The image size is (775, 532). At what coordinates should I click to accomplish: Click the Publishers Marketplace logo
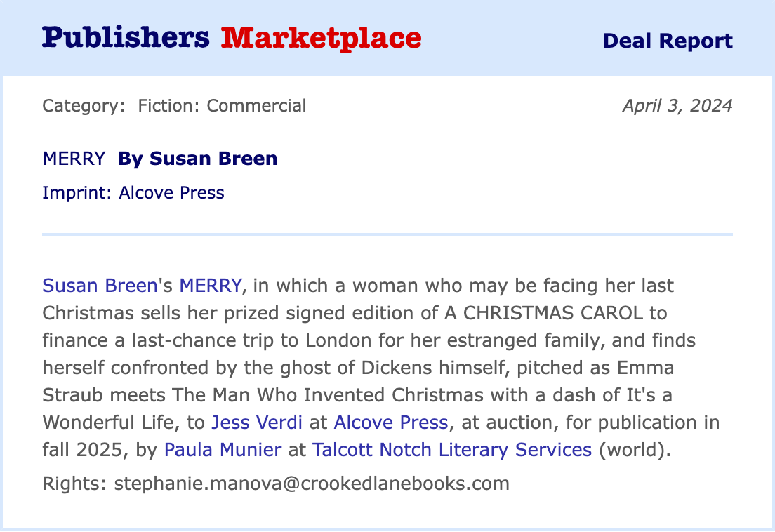[232, 38]
